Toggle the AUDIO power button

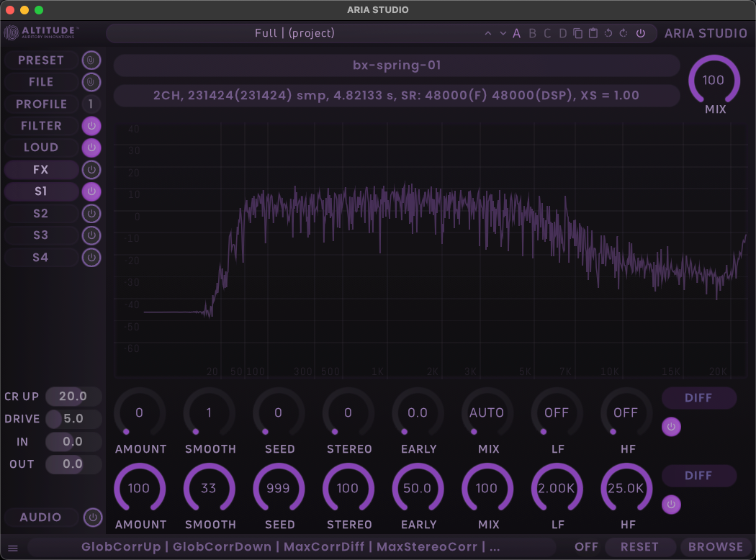point(92,518)
